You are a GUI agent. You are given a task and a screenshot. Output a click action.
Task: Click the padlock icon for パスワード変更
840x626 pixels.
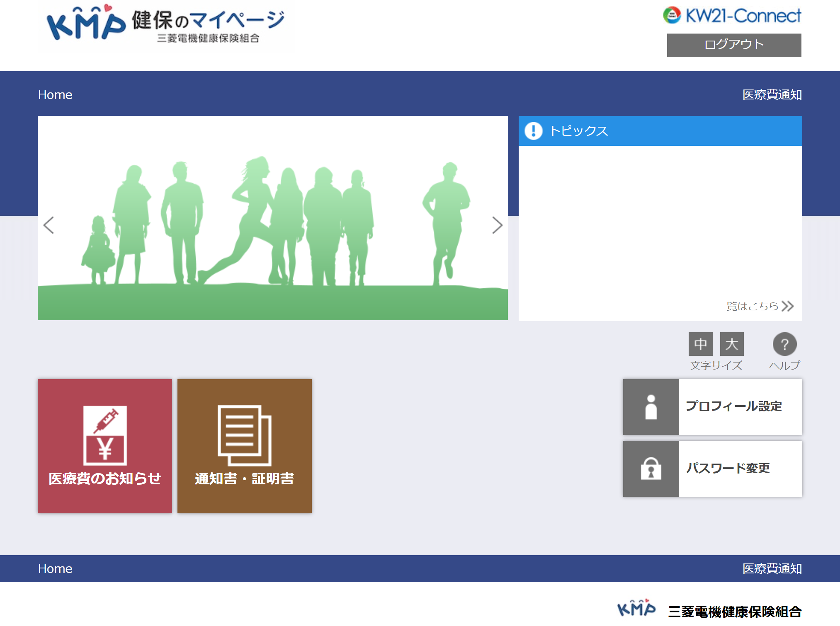coord(651,469)
